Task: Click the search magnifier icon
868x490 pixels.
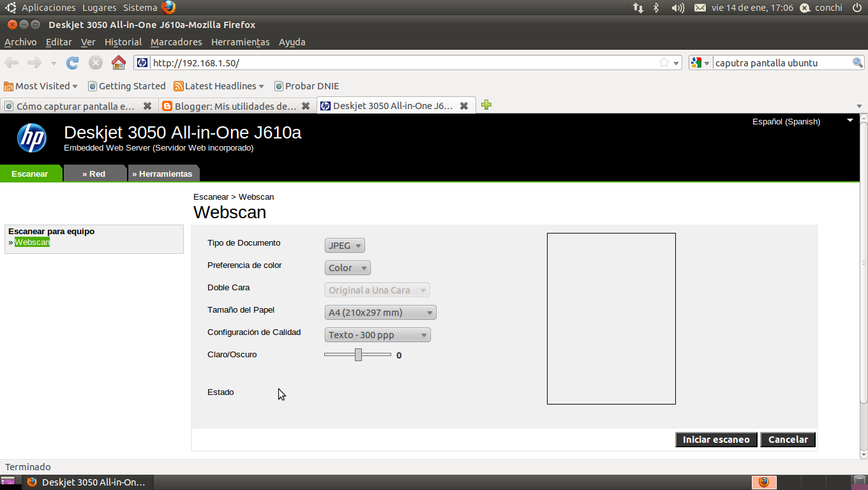Action: coord(858,63)
